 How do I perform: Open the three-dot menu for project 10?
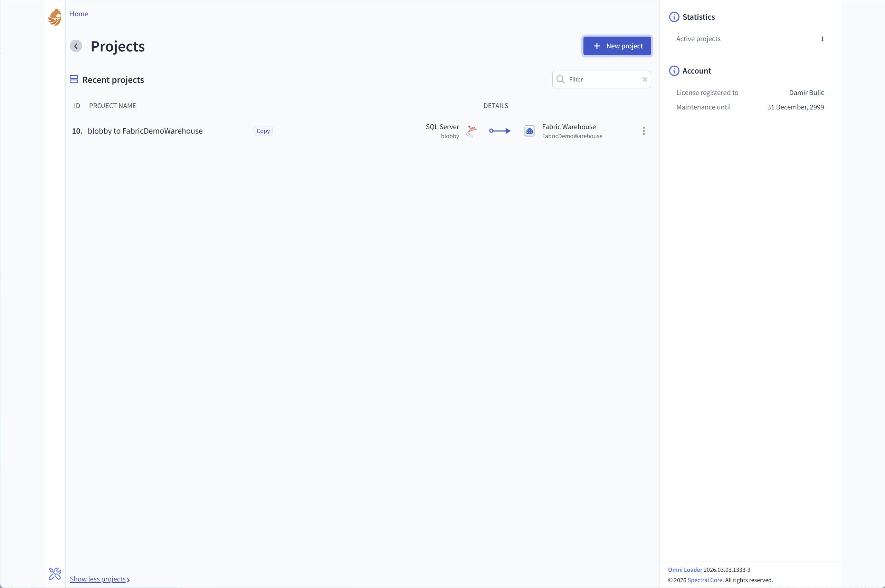click(x=644, y=131)
